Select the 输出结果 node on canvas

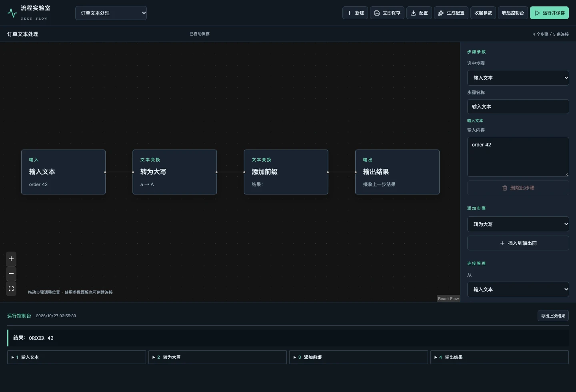point(397,172)
